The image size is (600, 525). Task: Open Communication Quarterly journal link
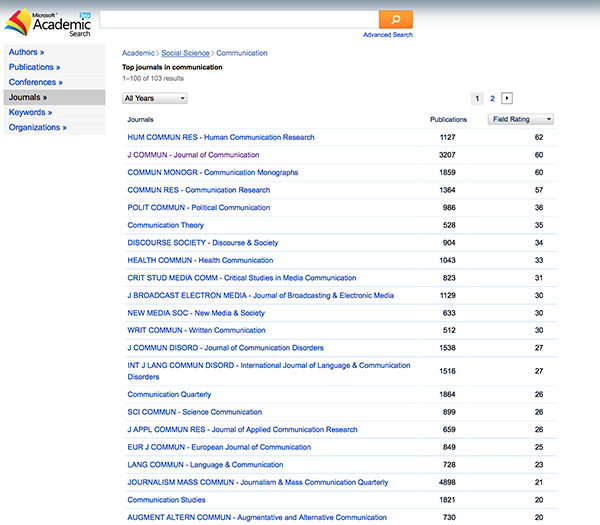pos(169,395)
